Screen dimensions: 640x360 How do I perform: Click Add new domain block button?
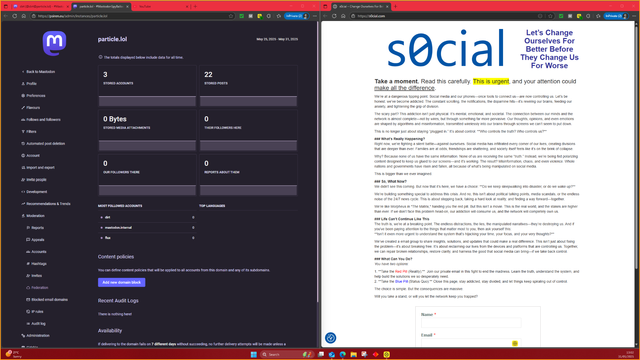tap(121, 282)
